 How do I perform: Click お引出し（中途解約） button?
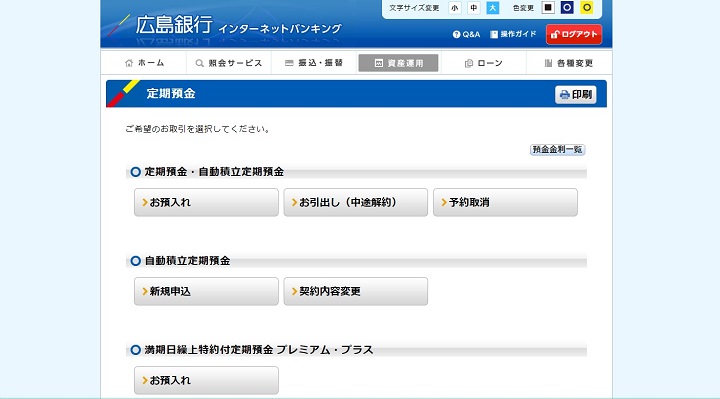(355, 202)
